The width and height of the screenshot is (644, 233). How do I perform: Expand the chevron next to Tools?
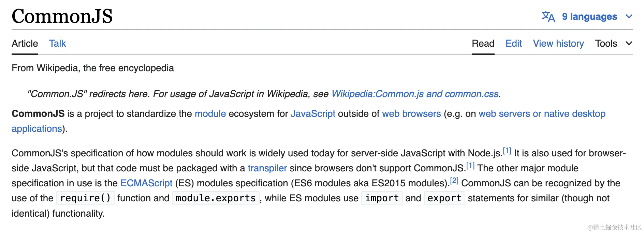point(629,43)
